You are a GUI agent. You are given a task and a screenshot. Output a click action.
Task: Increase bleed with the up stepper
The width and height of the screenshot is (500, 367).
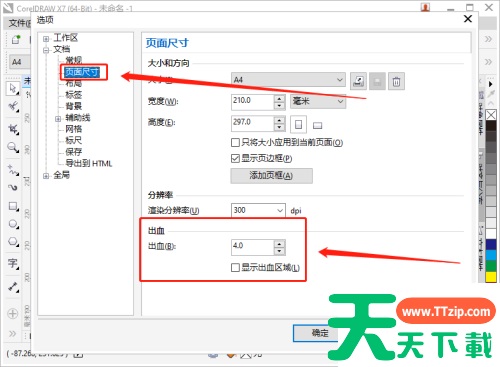tap(279, 244)
